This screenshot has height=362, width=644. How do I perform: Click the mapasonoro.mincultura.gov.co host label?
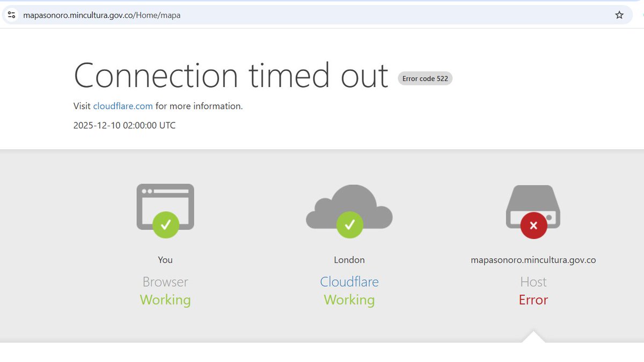point(533,260)
